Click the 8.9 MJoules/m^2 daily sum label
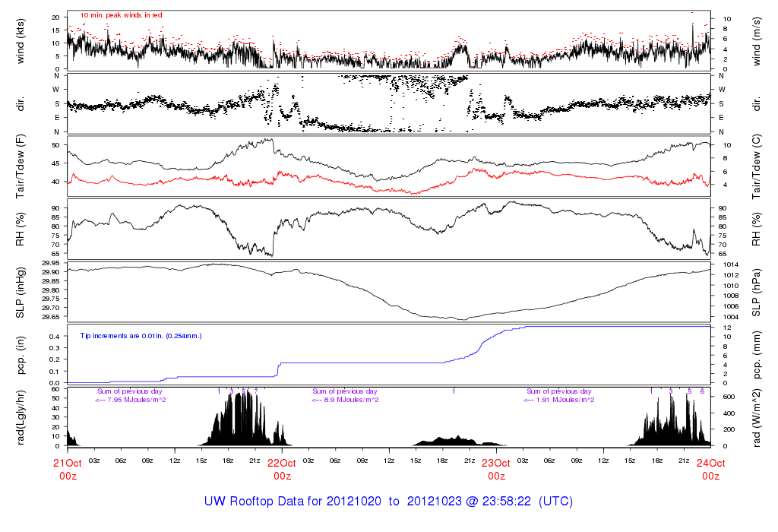 [x=345, y=399]
